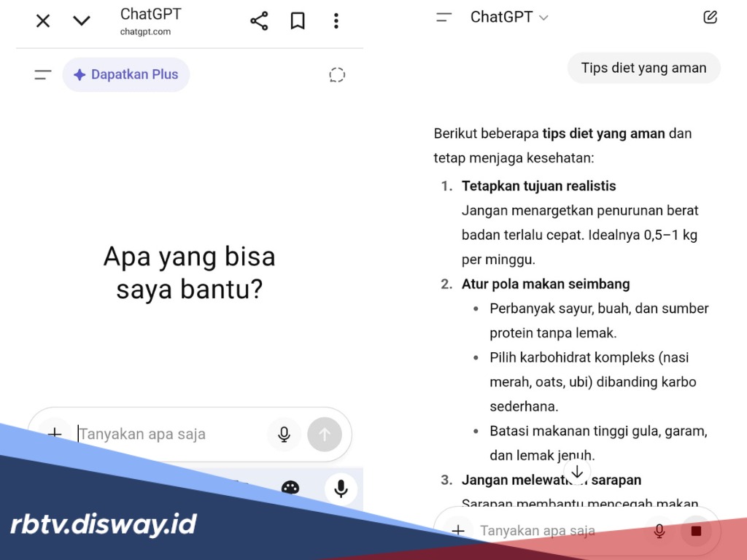The height and width of the screenshot is (560, 747).
Task: Open the emoji picker on the keyboard bar
Action: tap(290, 489)
